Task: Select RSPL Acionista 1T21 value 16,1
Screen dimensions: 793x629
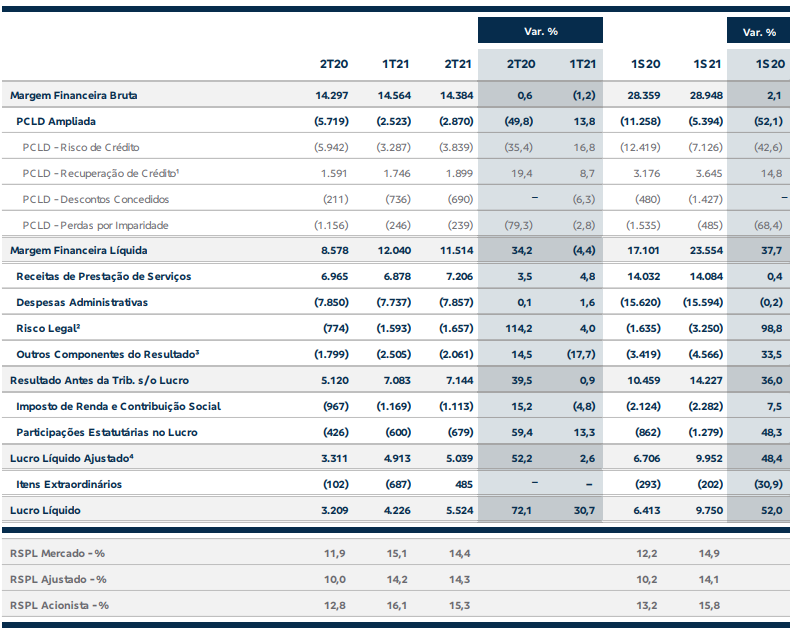Action: [x=397, y=605]
